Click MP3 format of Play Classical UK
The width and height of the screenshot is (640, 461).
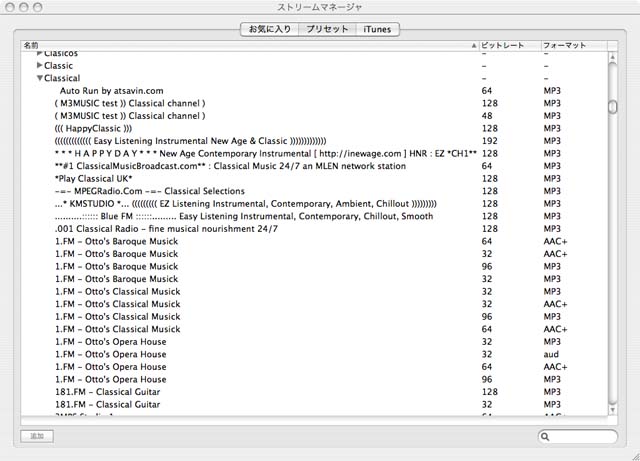click(552, 178)
